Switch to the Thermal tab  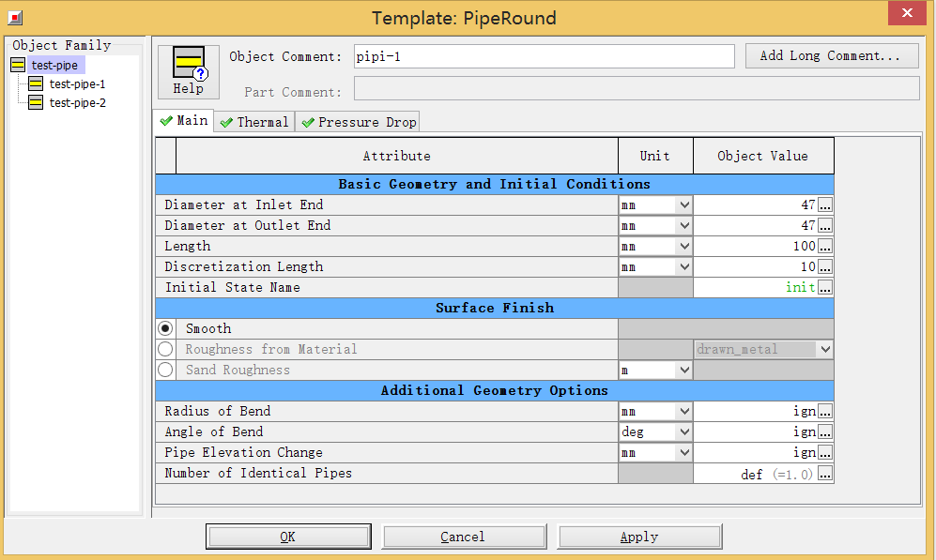[x=254, y=122]
